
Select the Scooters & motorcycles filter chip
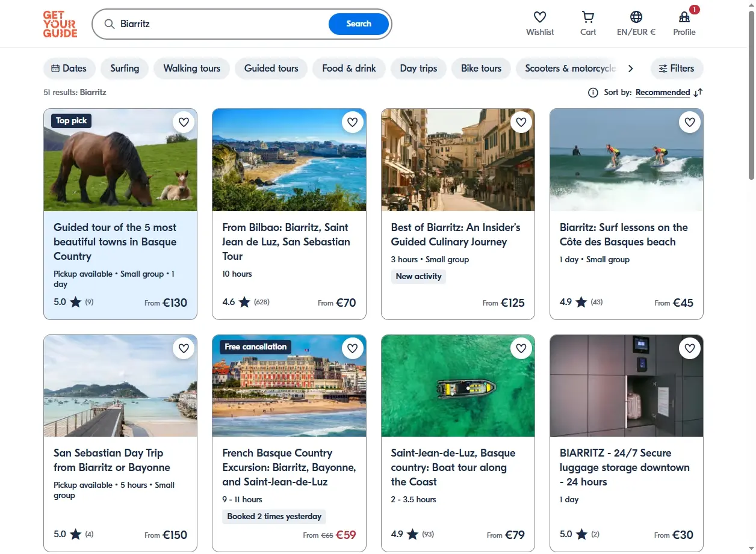coord(568,69)
